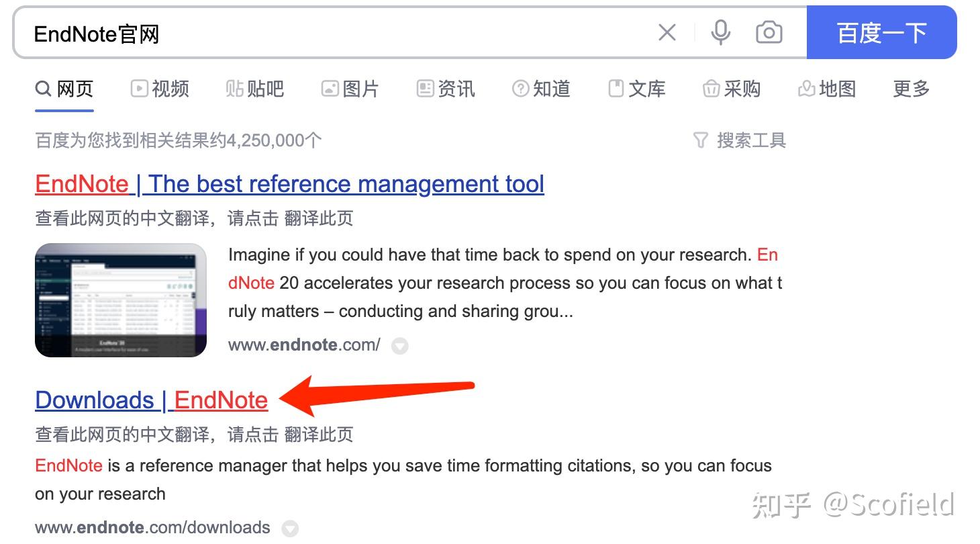This screenshot has height=544, width=980.
Task: Expand the arrow beside www.endnote.com/downloads
Action: [x=290, y=529]
